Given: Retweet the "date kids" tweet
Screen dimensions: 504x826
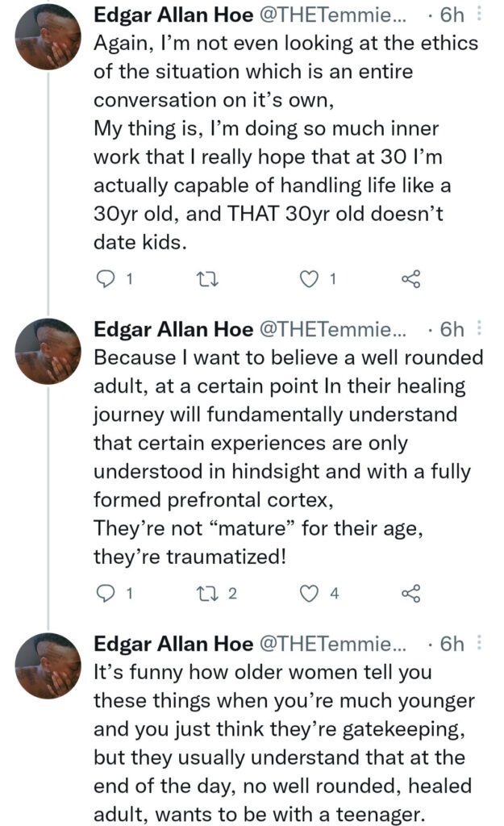Looking at the screenshot, I should click(205, 279).
